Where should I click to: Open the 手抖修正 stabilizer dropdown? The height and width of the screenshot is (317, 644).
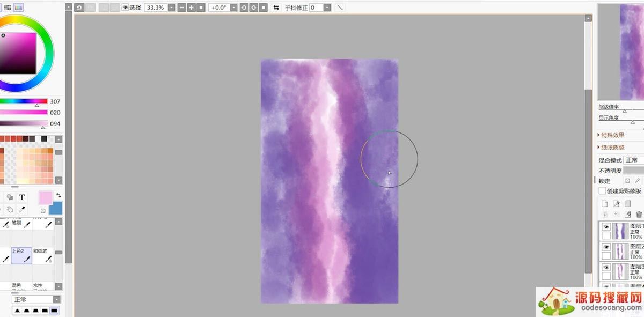(327, 8)
